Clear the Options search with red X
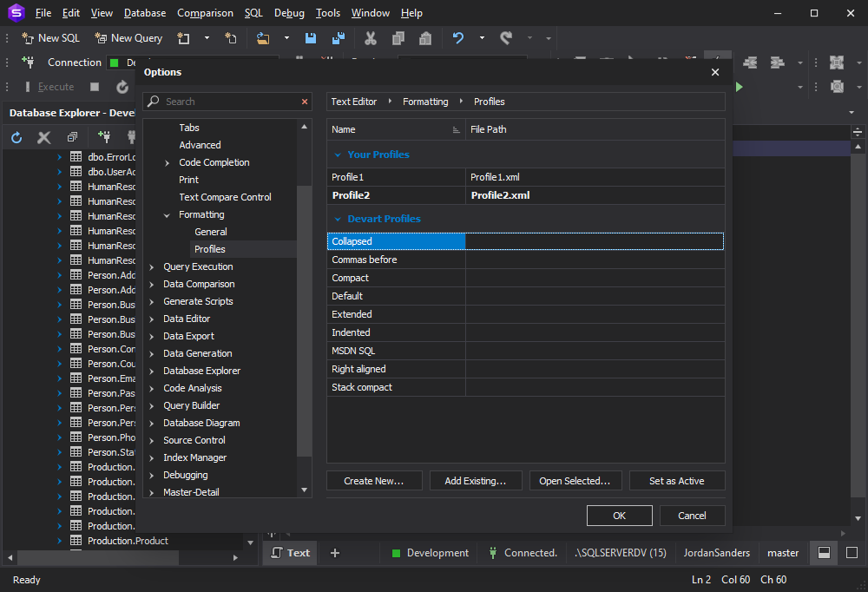The width and height of the screenshot is (868, 592). [305, 102]
